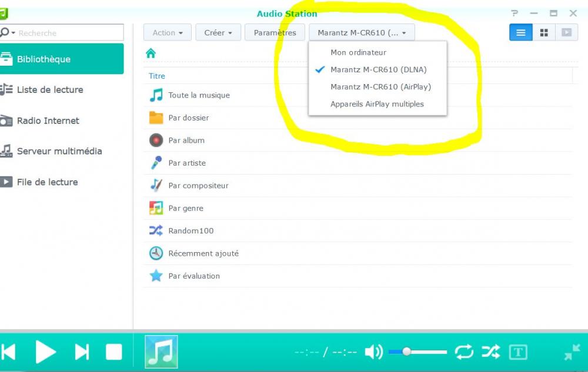588x372 pixels.
Task: Show lyrics with the T icon
Action: (x=518, y=352)
